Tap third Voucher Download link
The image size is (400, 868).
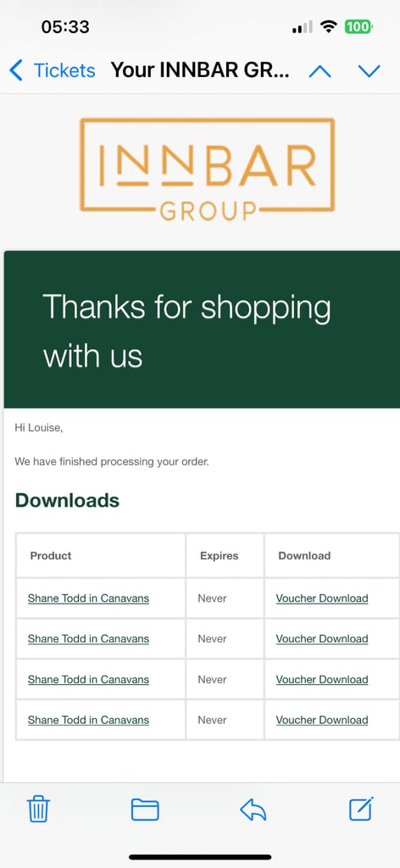pyautogui.click(x=322, y=679)
